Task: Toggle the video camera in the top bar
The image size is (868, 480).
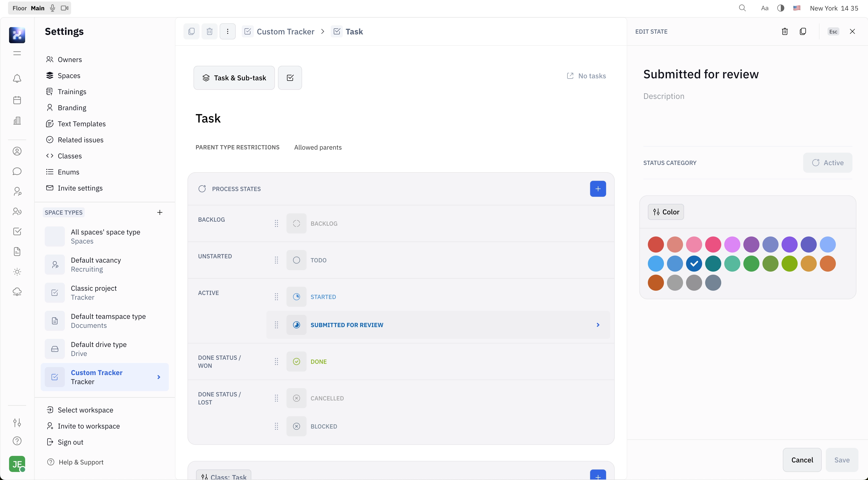Action: [65, 8]
